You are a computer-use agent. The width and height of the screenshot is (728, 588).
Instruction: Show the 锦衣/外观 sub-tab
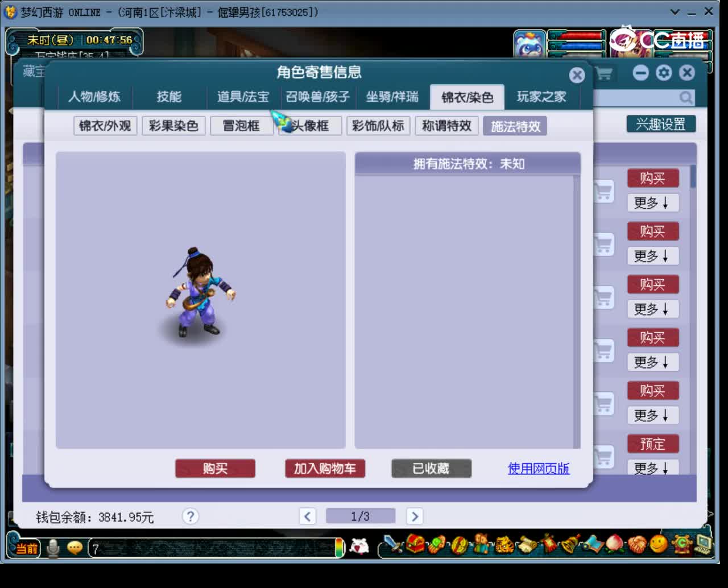coord(105,126)
